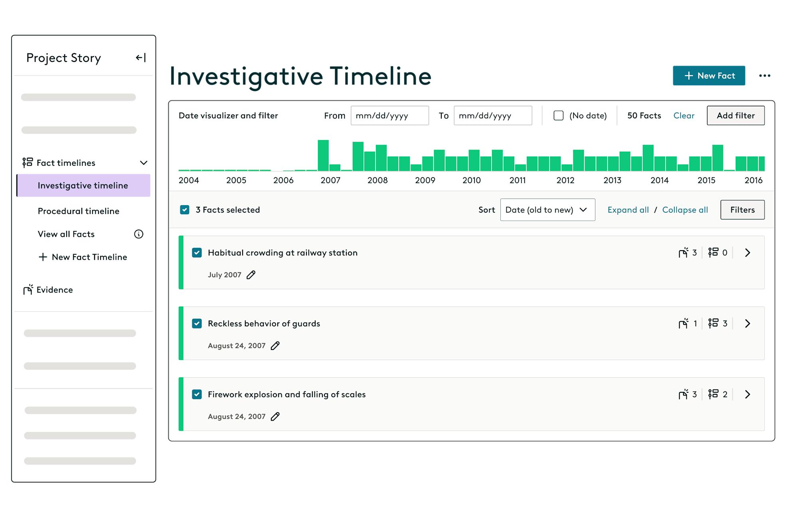This screenshot has height=532, width=798.
Task: Expand Reckless behavior of guards chevron
Action: (x=748, y=323)
